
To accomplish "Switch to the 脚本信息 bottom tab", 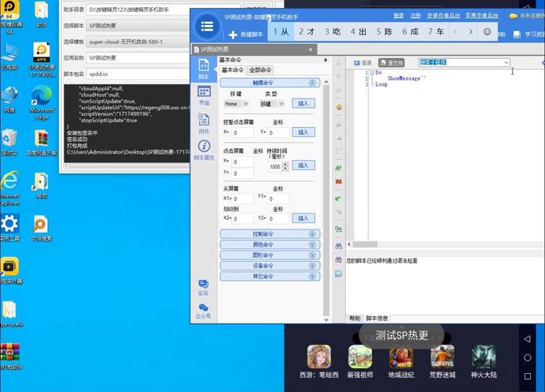I will pyautogui.click(x=376, y=318).
